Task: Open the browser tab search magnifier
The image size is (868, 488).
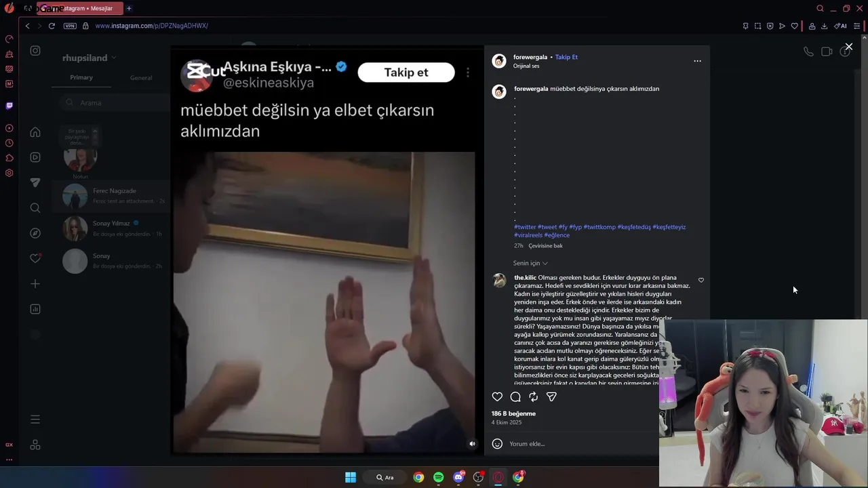Action: pyautogui.click(x=820, y=9)
